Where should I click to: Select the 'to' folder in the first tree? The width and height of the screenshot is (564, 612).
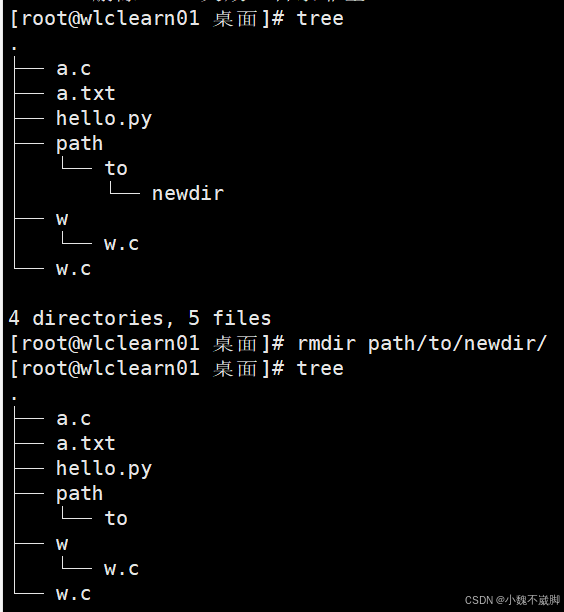[116, 169]
